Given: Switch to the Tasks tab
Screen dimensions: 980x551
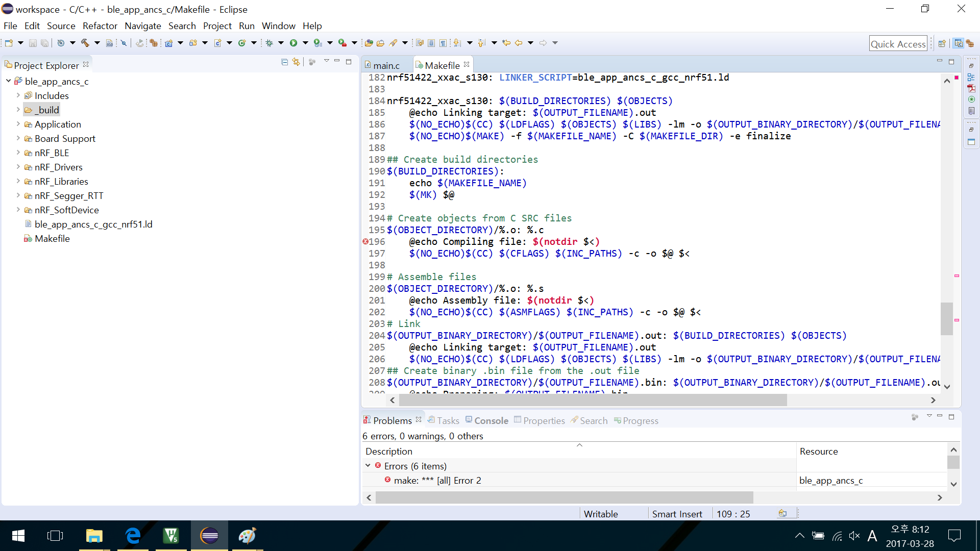Looking at the screenshot, I should coord(444,420).
